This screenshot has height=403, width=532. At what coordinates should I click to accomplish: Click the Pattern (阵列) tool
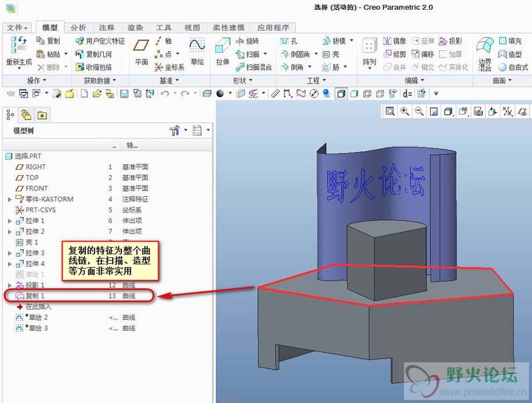[x=369, y=52]
